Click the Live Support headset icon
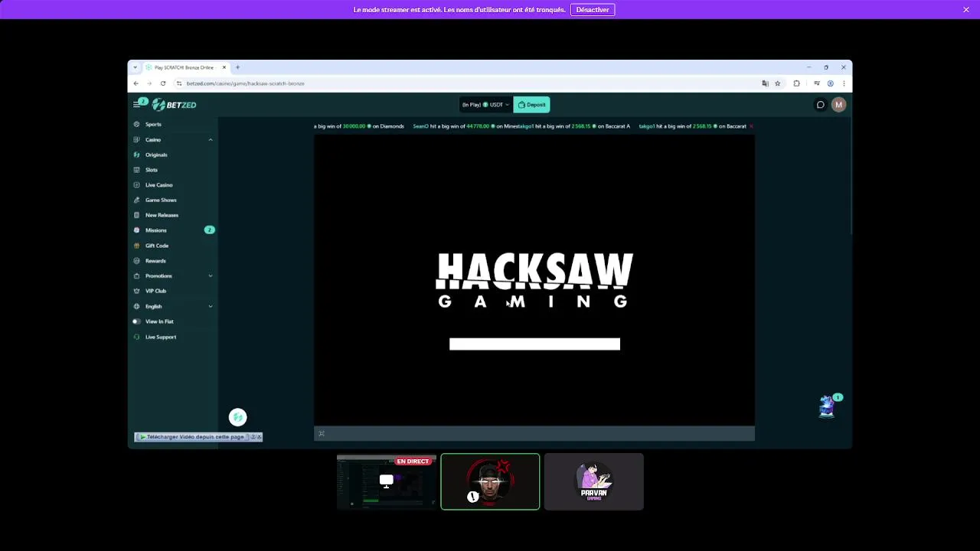The height and width of the screenshot is (551, 980). click(136, 337)
